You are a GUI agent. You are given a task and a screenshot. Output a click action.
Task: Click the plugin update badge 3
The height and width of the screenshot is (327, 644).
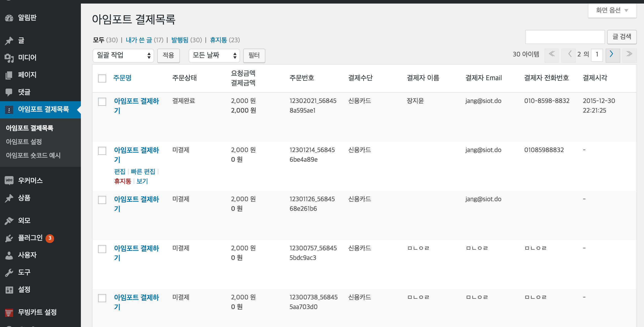(50, 238)
